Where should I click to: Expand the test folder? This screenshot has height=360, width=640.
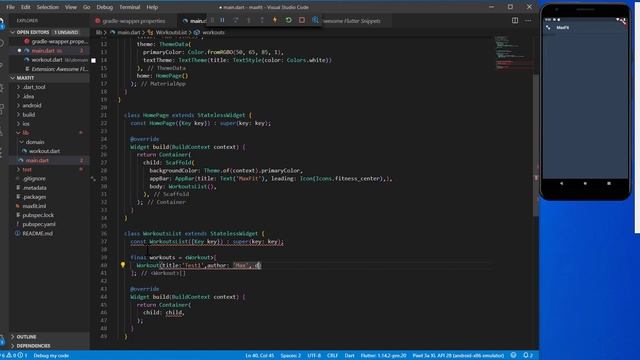pos(27,169)
